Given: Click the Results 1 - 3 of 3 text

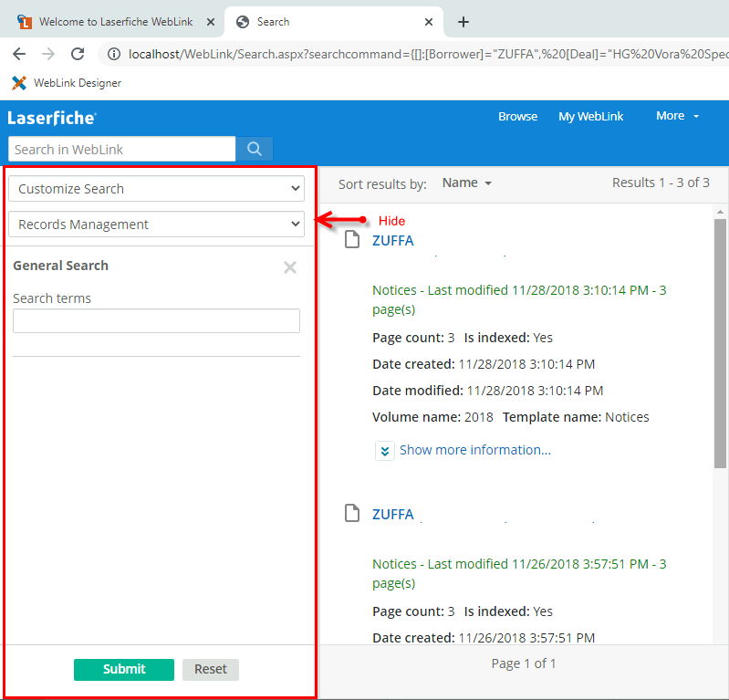Looking at the screenshot, I should click(x=661, y=183).
